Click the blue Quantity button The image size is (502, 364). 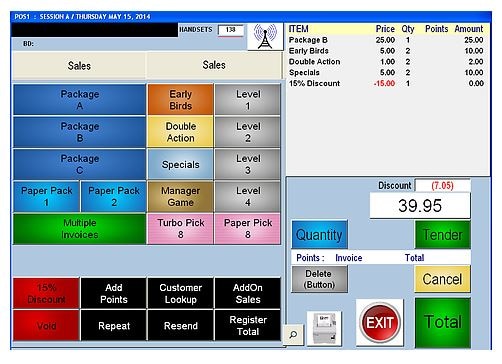tap(319, 235)
